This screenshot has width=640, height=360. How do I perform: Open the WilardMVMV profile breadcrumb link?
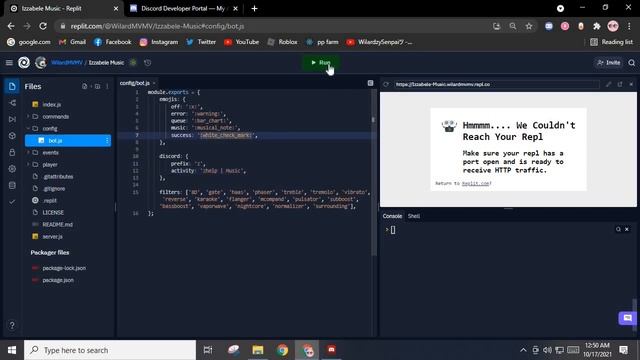click(x=67, y=62)
